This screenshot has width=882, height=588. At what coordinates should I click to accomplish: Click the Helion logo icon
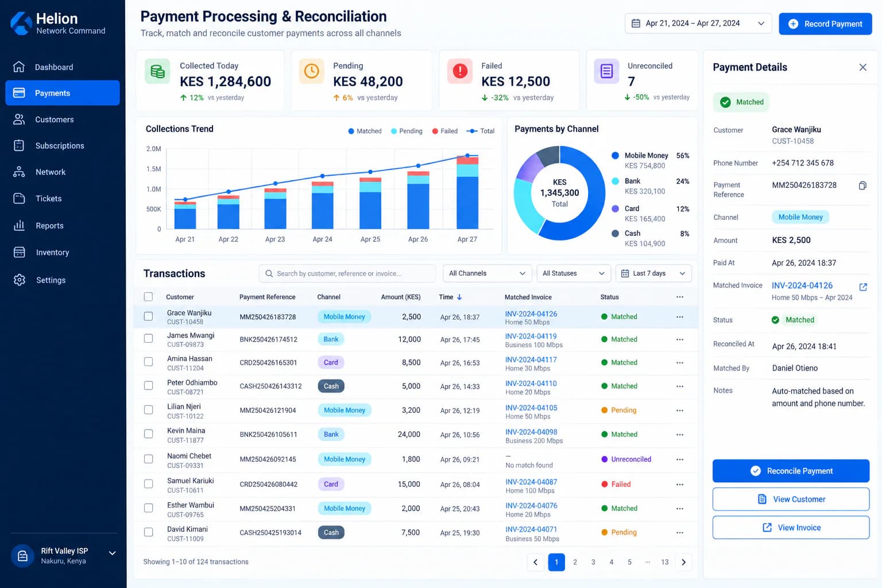tap(21, 24)
